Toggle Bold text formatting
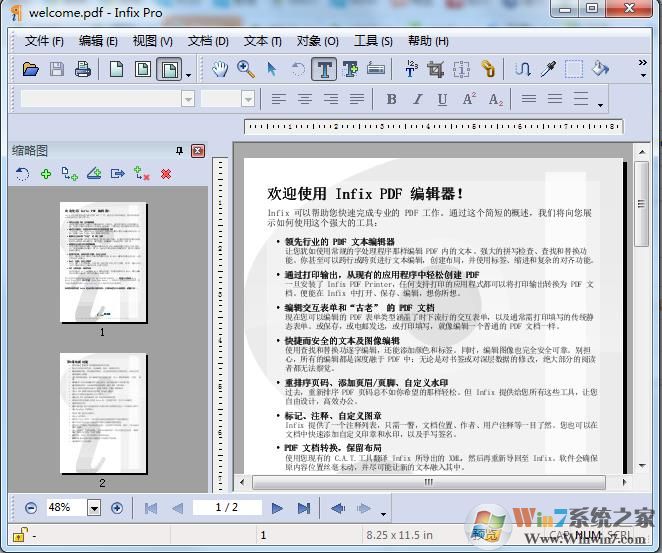This screenshot has height=553, width=662. (x=391, y=99)
